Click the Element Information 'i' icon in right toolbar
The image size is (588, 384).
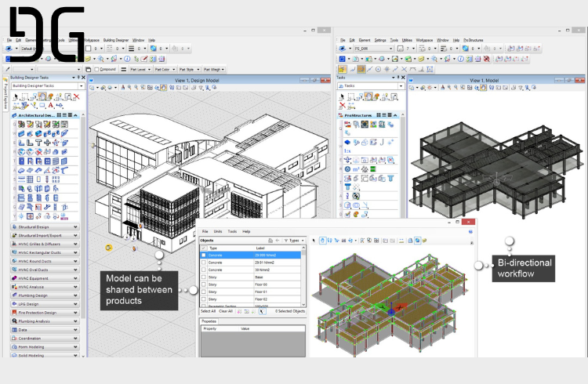460,59
